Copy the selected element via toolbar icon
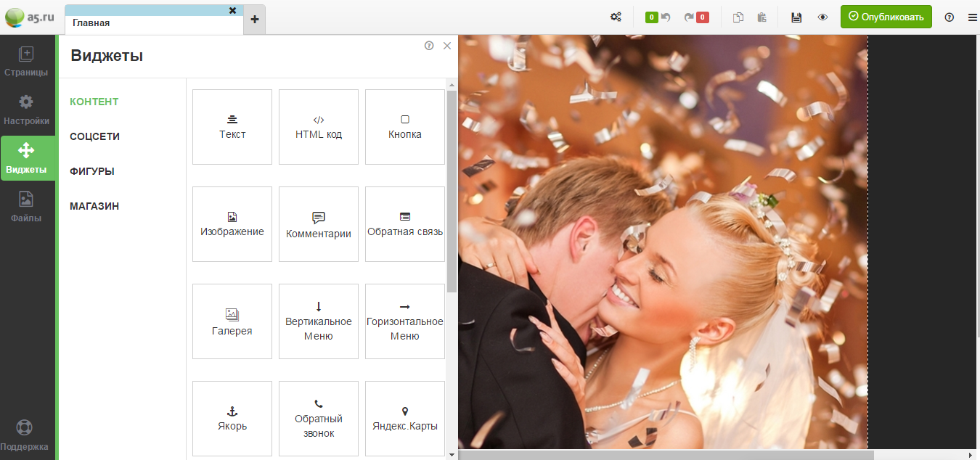Viewport: 980px width, 460px height. tap(738, 17)
